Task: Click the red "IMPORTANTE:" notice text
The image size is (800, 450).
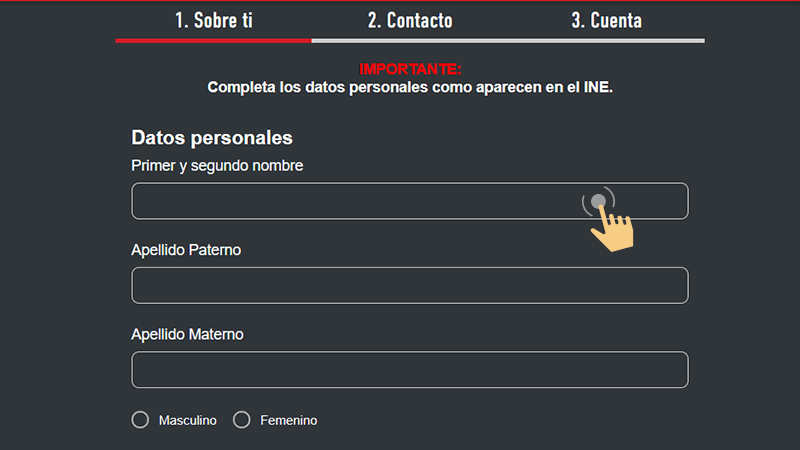Action: click(x=410, y=70)
